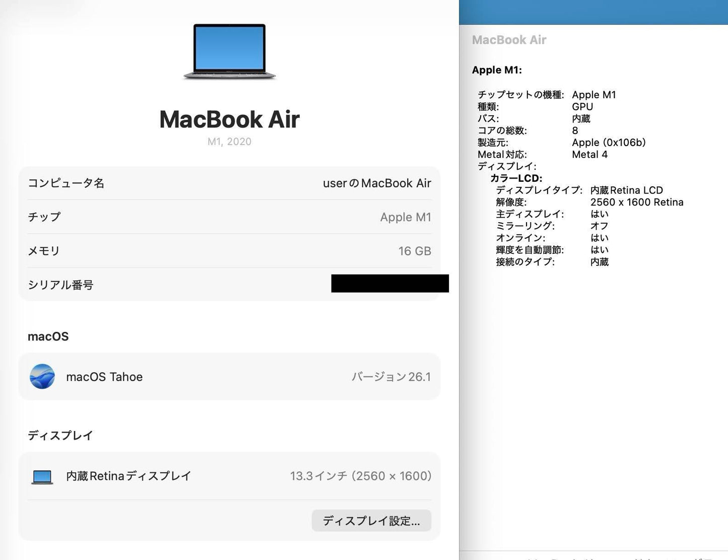728x560 pixels.
Task: Click the built-in Retina display laptop icon
Action: point(42,476)
